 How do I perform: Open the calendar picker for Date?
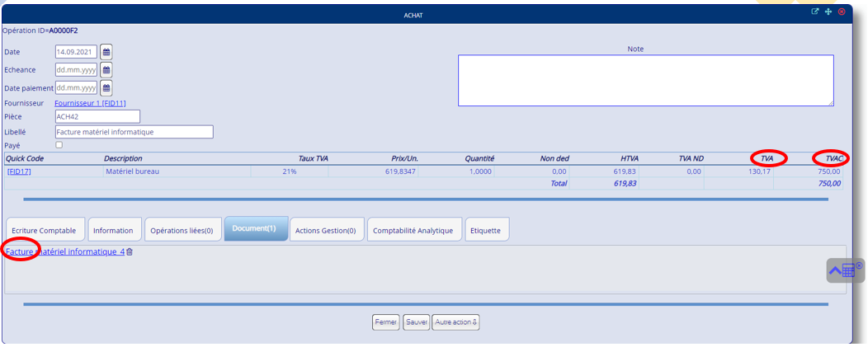(x=106, y=52)
